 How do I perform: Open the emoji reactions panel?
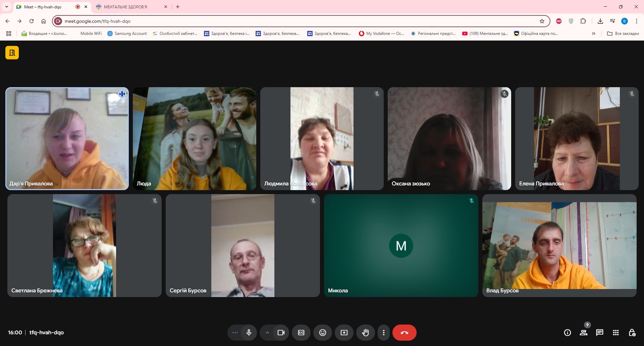pyautogui.click(x=323, y=333)
